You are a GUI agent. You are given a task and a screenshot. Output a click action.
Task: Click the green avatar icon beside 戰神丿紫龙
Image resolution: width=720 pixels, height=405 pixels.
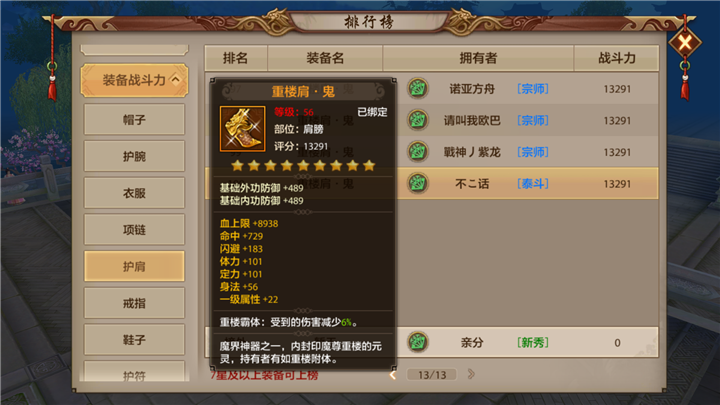(417, 152)
